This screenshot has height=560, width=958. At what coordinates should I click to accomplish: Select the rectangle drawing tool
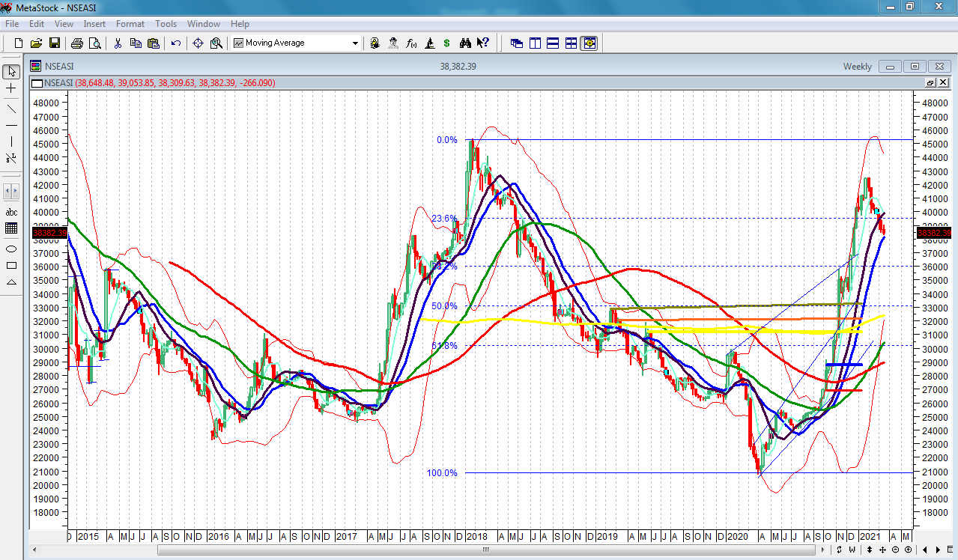(x=11, y=265)
